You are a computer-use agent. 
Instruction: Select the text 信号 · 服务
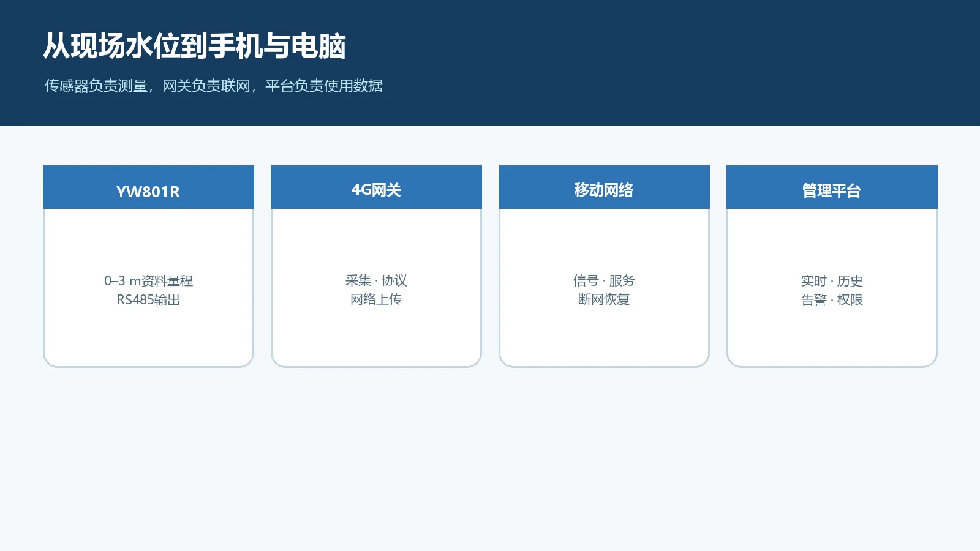pyautogui.click(x=604, y=280)
